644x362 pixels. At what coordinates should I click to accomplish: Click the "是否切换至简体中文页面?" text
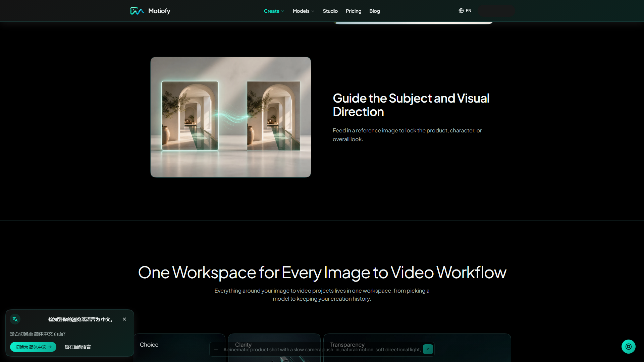click(38, 334)
